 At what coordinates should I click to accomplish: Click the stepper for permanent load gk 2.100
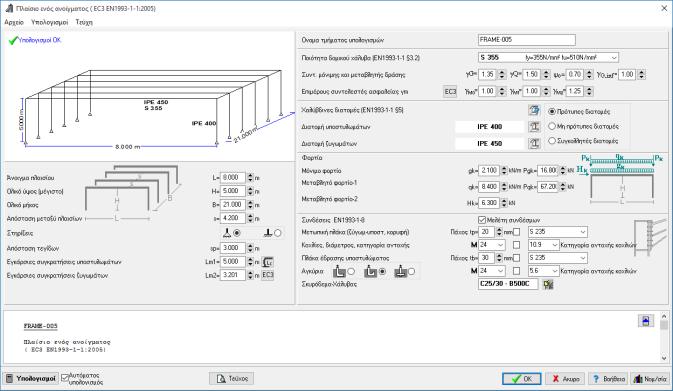[x=504, y=170]
